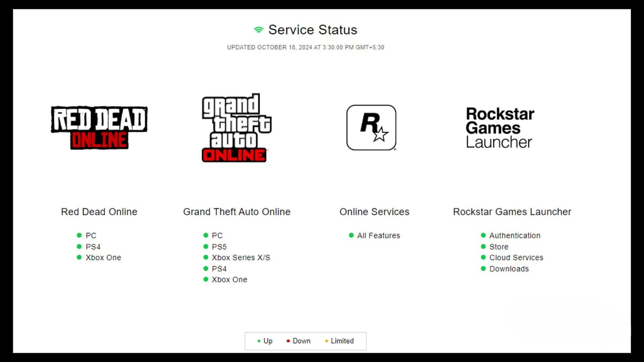
Task: Select the Grand Theft Auto Online heading
Action: point(237,212)
